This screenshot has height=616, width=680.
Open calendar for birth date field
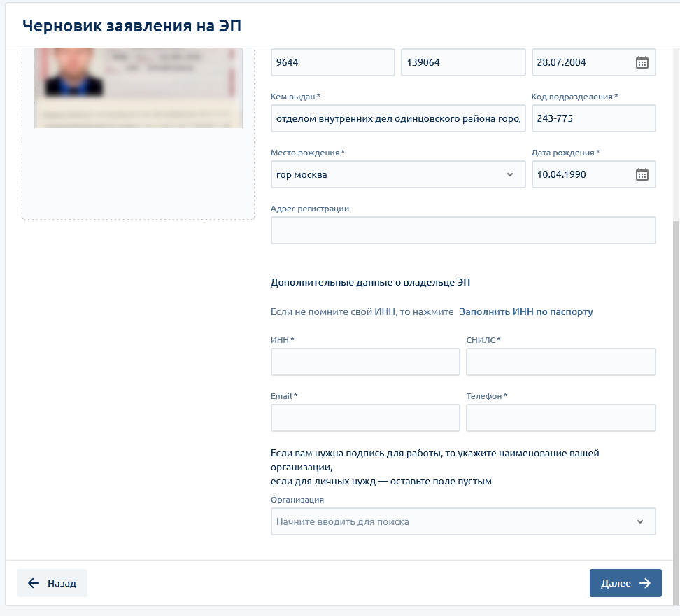click(x=642, y=174)
